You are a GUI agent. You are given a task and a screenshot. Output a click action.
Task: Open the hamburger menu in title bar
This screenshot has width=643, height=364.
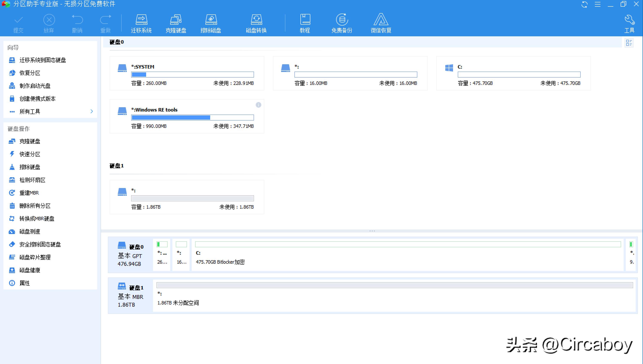click(x=598, y=4)
